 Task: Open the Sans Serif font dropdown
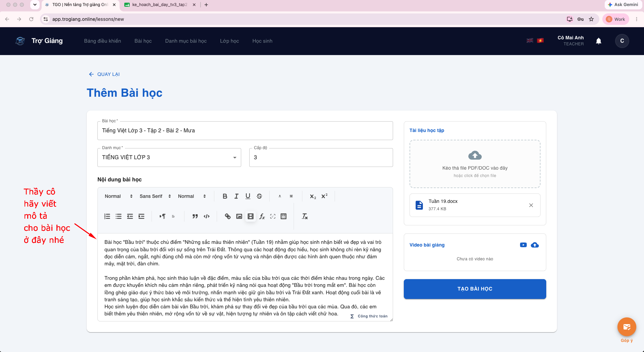(x=155, y=196)
